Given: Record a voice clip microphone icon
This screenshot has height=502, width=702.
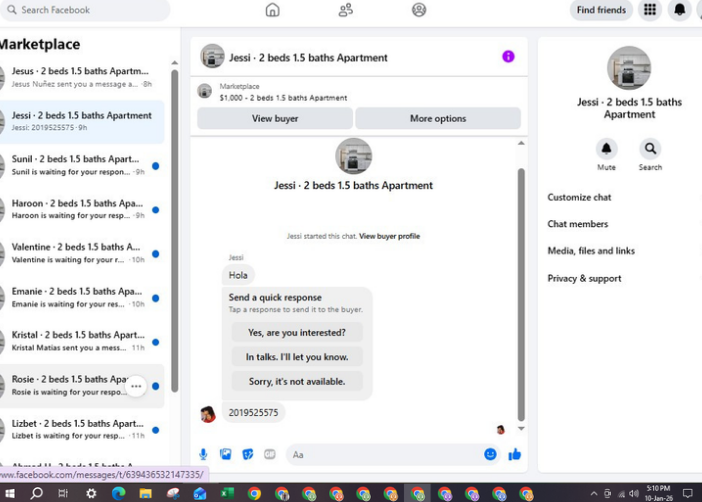Looking at the screenshot, I should click(x=203, y=455).
